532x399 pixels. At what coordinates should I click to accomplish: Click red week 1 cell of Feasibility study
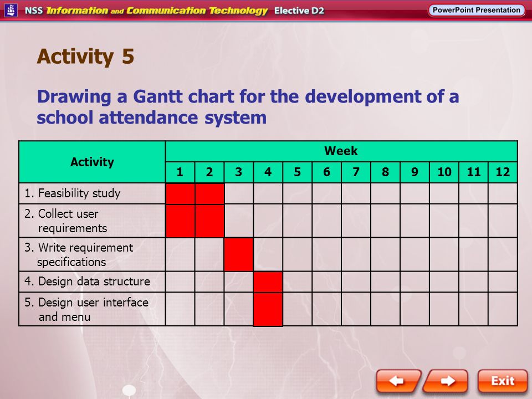coord(180,193)
